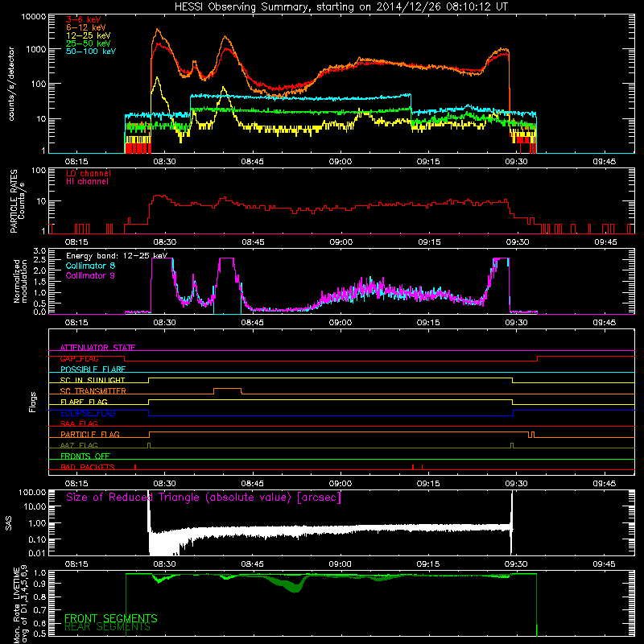Click the Size of Reduced Triangle label
The width and height of the screenshot is (644, 644).
tap(204, 497)
